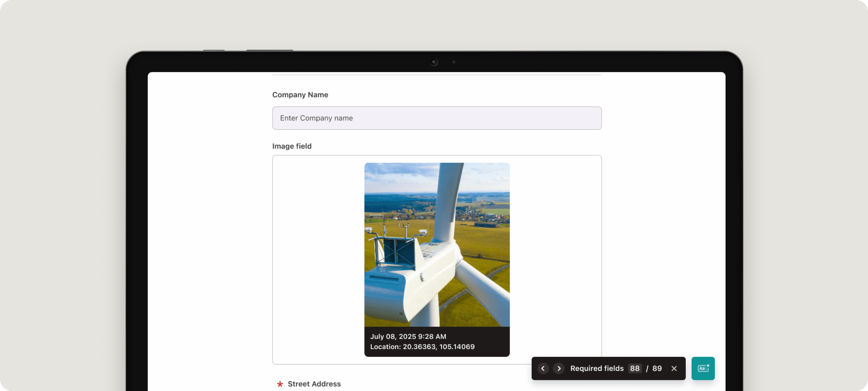
Task: Click the red asterisk beside Street Address
Action: [280, 384]
